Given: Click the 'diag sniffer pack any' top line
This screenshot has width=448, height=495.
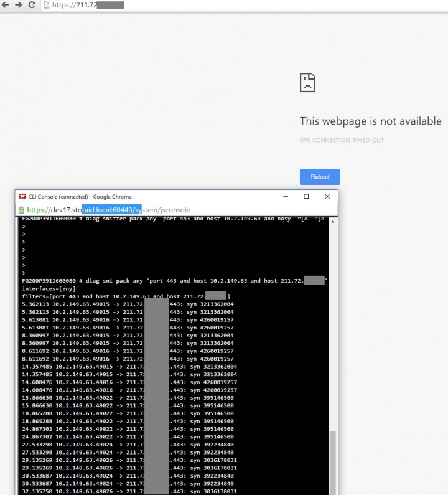Looking at the screenshot, I should [173, 219].
